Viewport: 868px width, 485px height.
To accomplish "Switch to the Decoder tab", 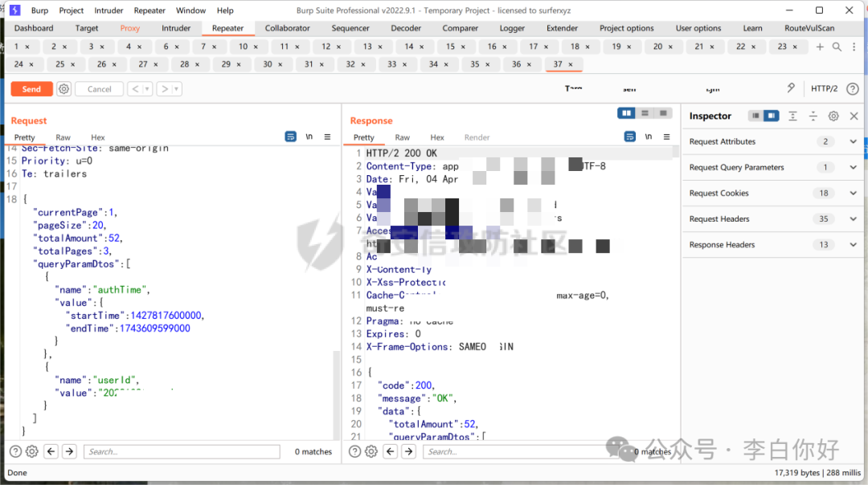I will [x=406, y=28].
